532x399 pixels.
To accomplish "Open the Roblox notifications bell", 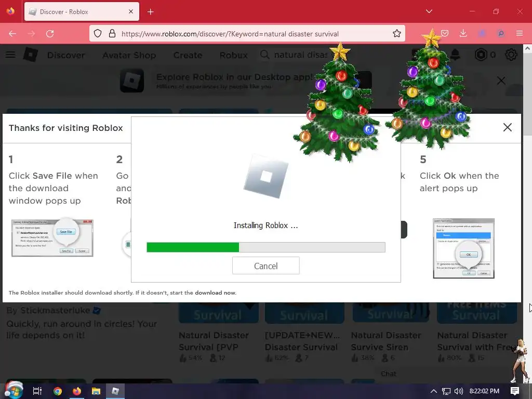I will point(456,55).
